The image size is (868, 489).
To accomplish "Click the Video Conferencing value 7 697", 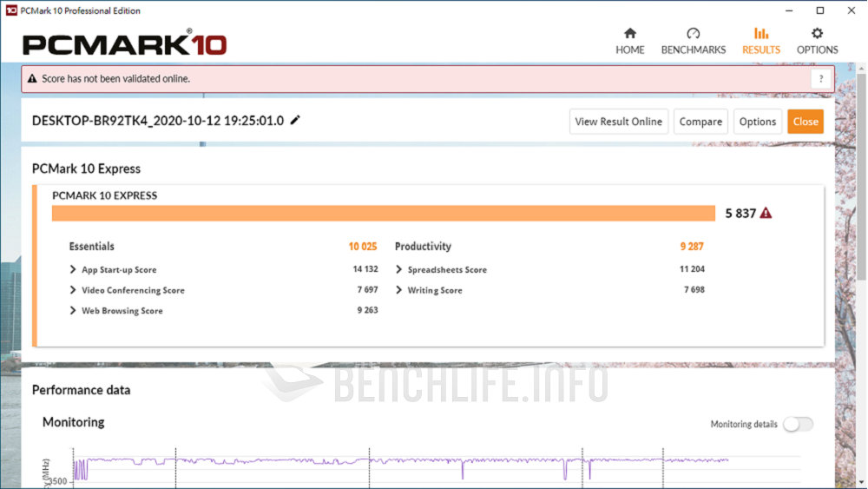I will 367,289.
